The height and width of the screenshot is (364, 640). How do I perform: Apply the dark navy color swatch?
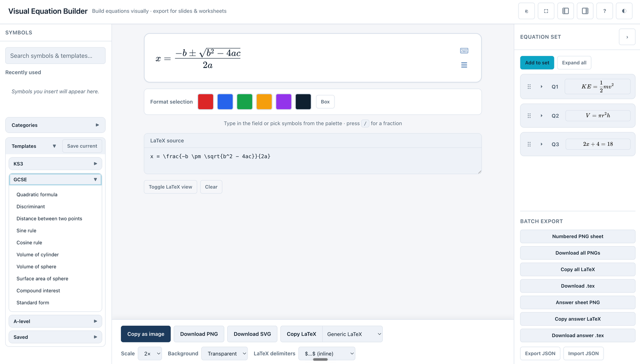pyautogui.click(x=303, y=102)
